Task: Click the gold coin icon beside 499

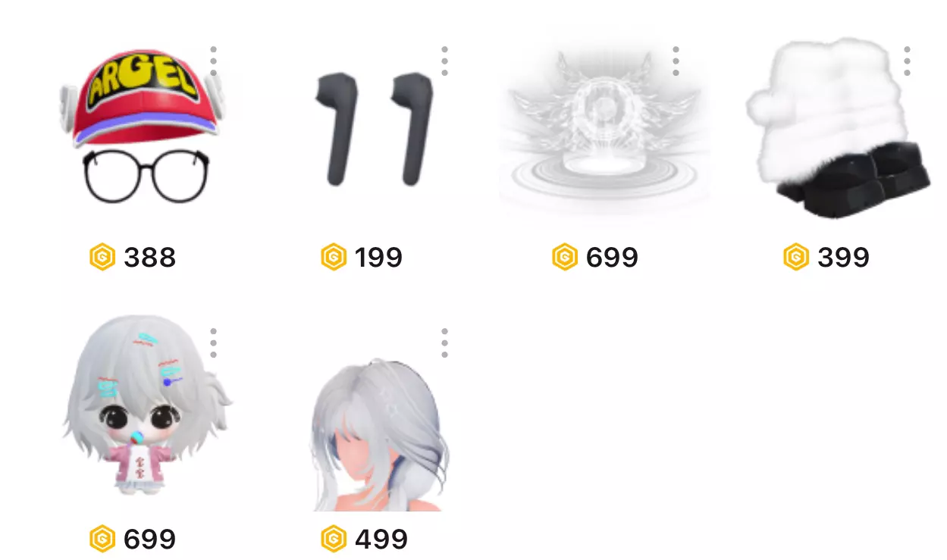Action: [x=334, y=539]
